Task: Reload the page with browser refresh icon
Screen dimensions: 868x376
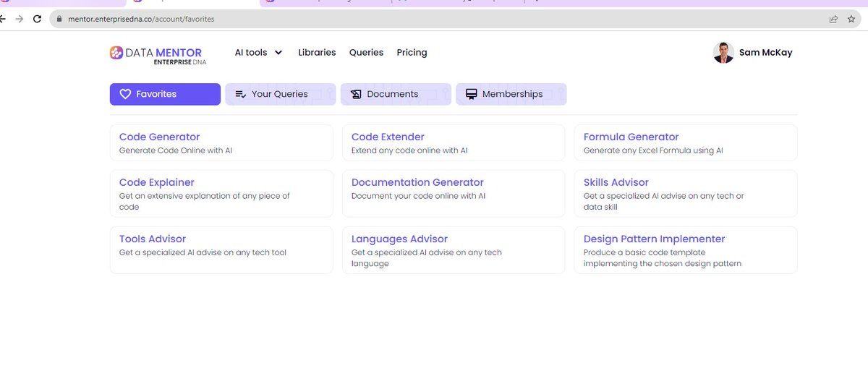Action: pyautogui.click(x=37, y=19)
